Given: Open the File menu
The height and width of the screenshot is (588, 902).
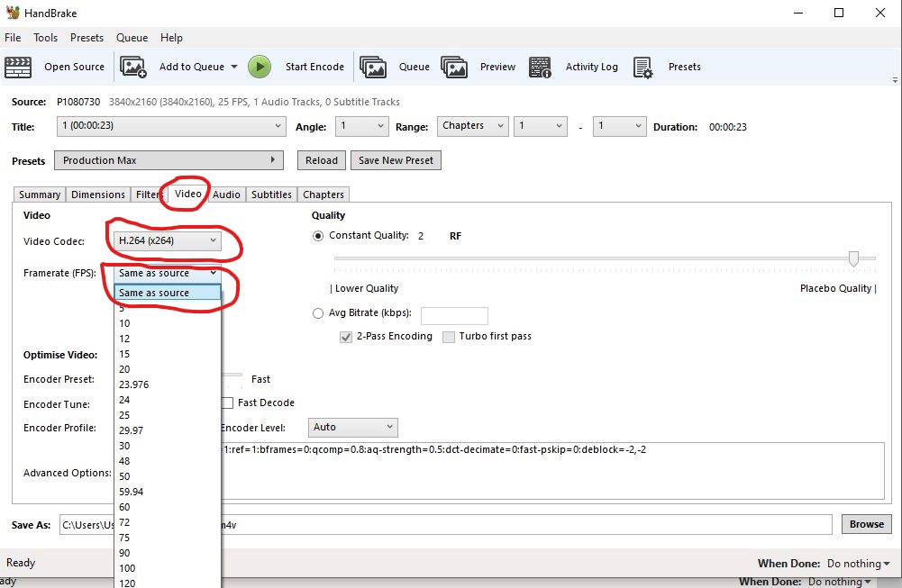Looking at the screenshot, I should pos(13,38).
